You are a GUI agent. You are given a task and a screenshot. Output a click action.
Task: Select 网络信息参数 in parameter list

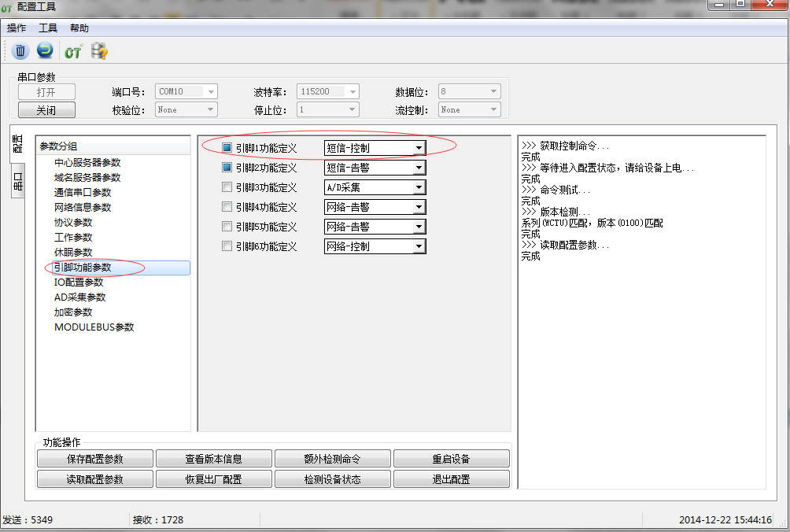(x=83, y=207)
